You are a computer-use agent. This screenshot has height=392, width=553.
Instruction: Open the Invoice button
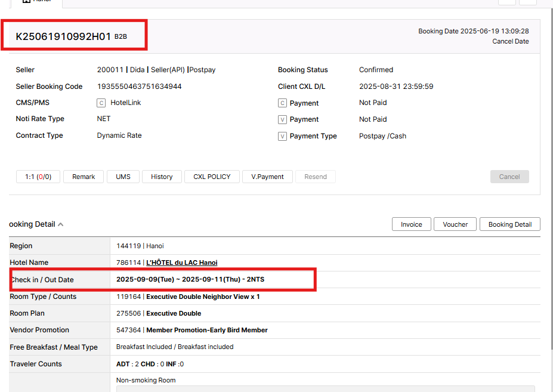tap(411, 224)
